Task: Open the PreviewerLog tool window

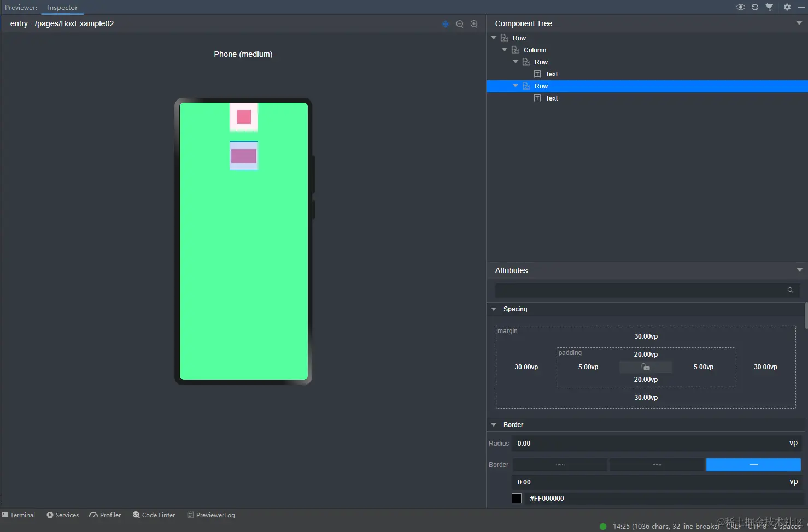Action: pos(211,515)
